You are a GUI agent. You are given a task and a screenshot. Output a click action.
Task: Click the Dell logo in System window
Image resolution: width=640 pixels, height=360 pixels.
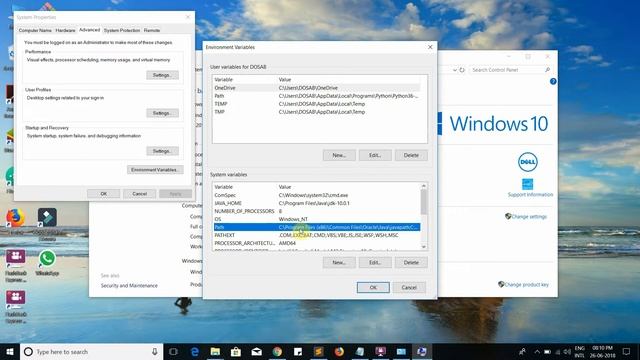(x=527, y=162)
